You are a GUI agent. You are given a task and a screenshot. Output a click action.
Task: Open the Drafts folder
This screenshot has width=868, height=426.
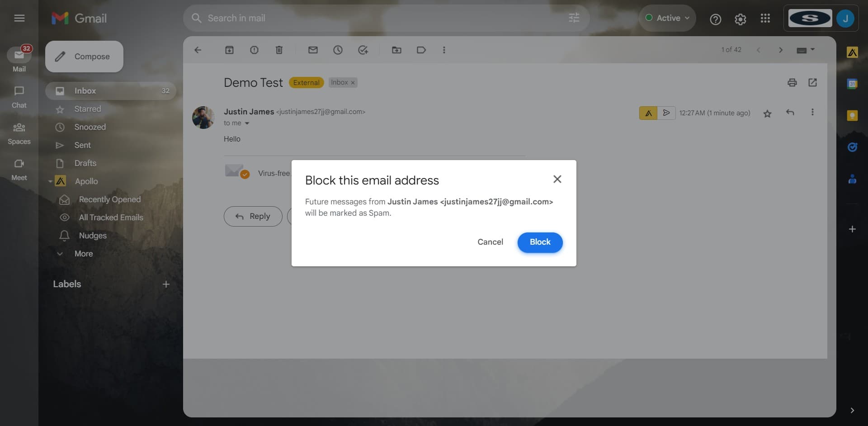[x=87, y=163]
